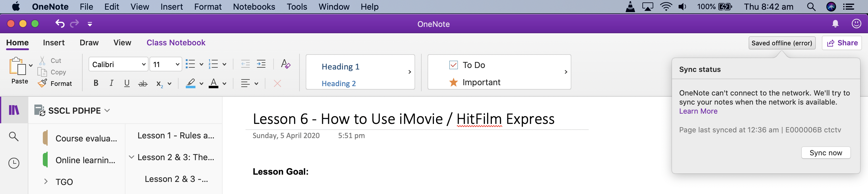The width and height of the screenshot is (868, 194).
Task: Open Spotlight search in macOS menu bar
Action: pyautogui.click(x=811, y=7)
